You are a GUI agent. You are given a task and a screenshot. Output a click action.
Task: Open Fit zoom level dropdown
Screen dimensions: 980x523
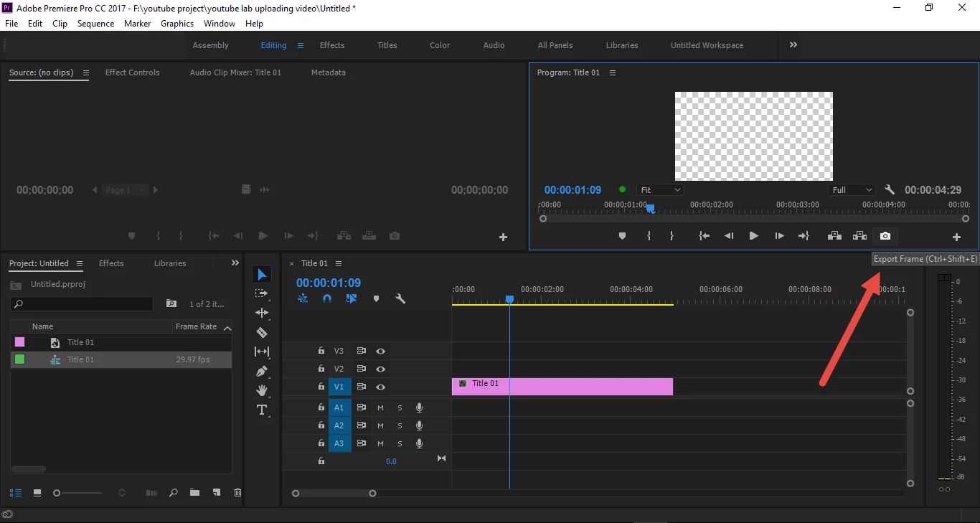coord(660,190)
